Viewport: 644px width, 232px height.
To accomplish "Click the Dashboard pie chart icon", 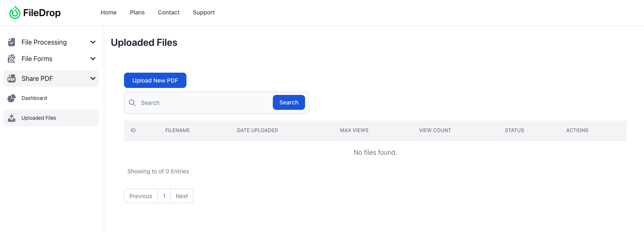I will (12, 98).
